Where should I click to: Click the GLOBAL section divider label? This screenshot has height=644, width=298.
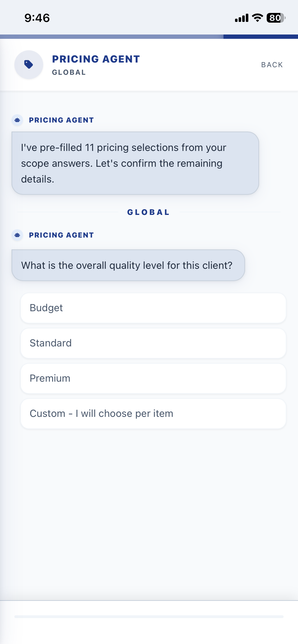click(x=148, y=212)
